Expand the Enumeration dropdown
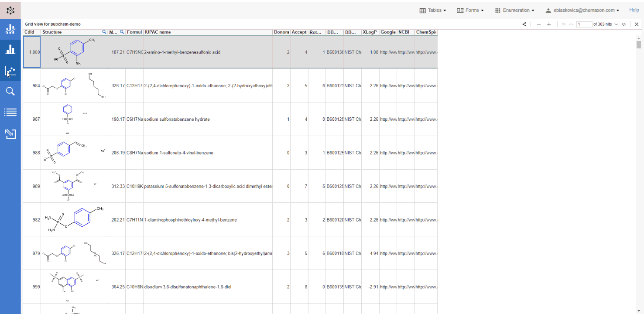644x314 pixels. click(x=514, y=10)
